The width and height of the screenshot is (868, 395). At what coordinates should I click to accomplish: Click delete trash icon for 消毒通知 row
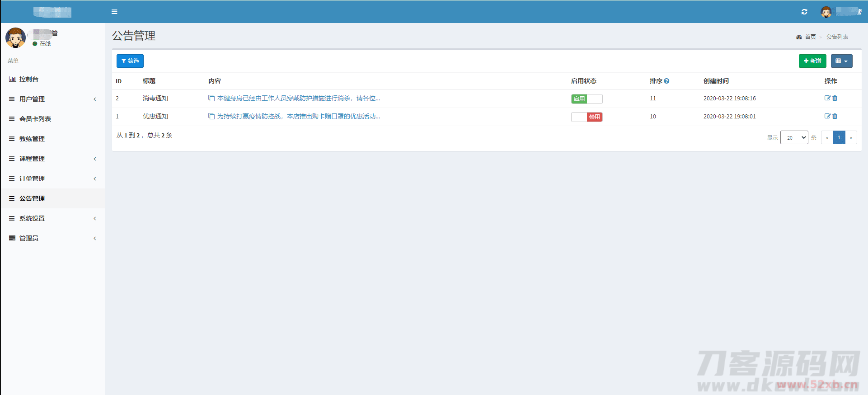coord(835,98)
